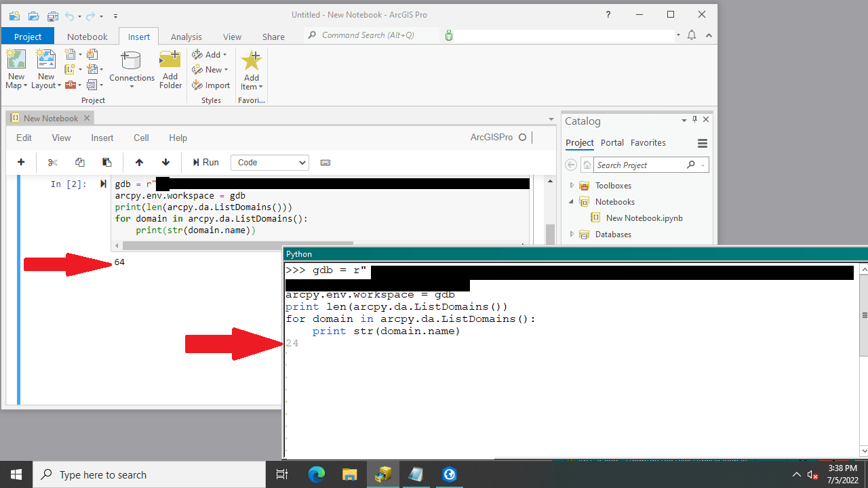Viewport: 868px width, 488px height.
Task: Expand the Databases tree item
Action: (572, 234)
